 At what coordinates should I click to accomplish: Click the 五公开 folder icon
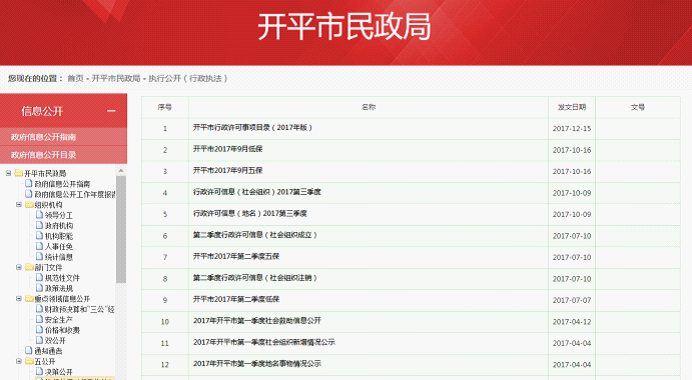pyautogui.click(x=29, y=361)
